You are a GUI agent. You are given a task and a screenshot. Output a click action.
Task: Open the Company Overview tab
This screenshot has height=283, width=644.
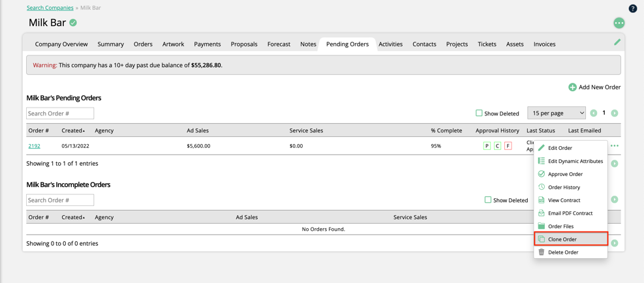61,44
